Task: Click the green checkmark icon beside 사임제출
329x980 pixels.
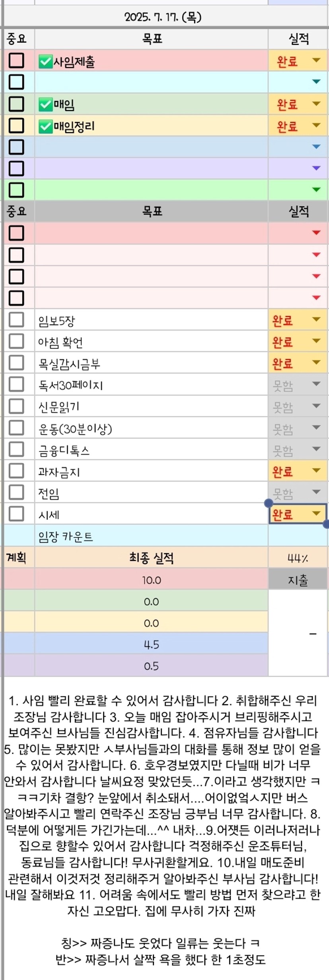Action: point(46,61)
